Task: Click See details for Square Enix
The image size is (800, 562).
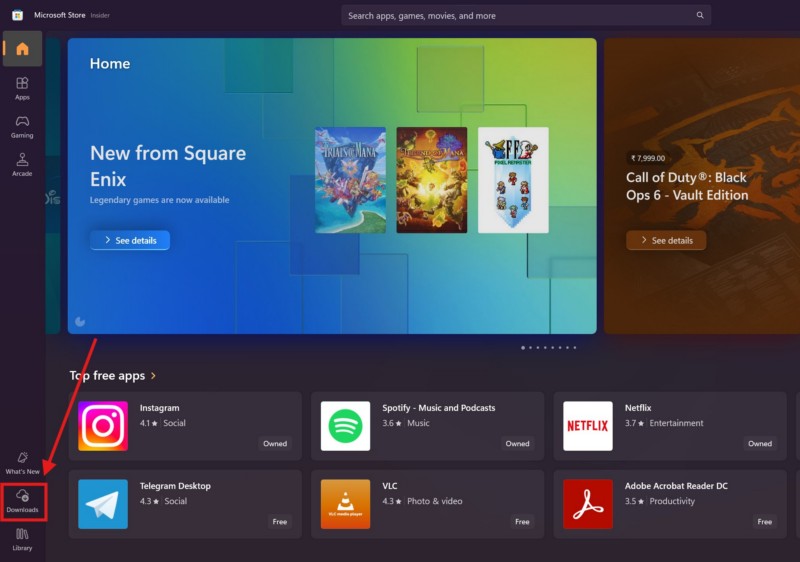Action: coord(130,240)
